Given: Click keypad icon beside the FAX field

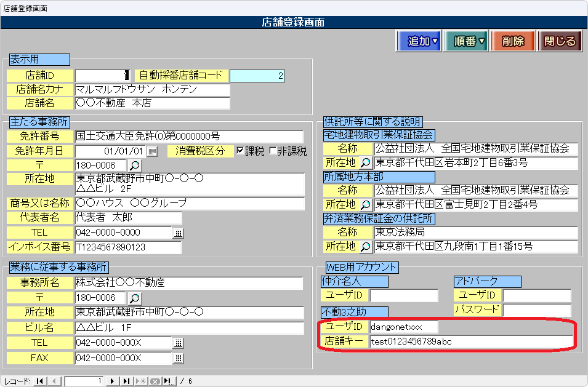Looking at the screenshot, I should click(x=178, y=358).
